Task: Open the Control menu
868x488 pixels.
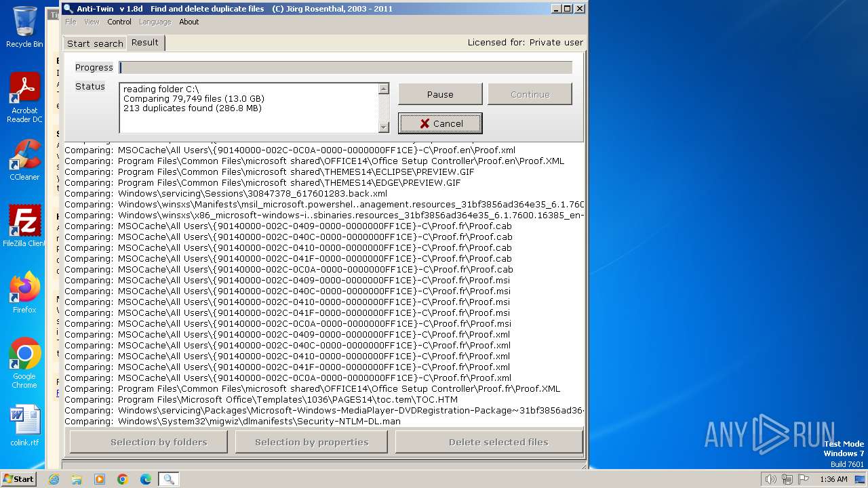Action: pyautogui.click(x=119, y=22)
